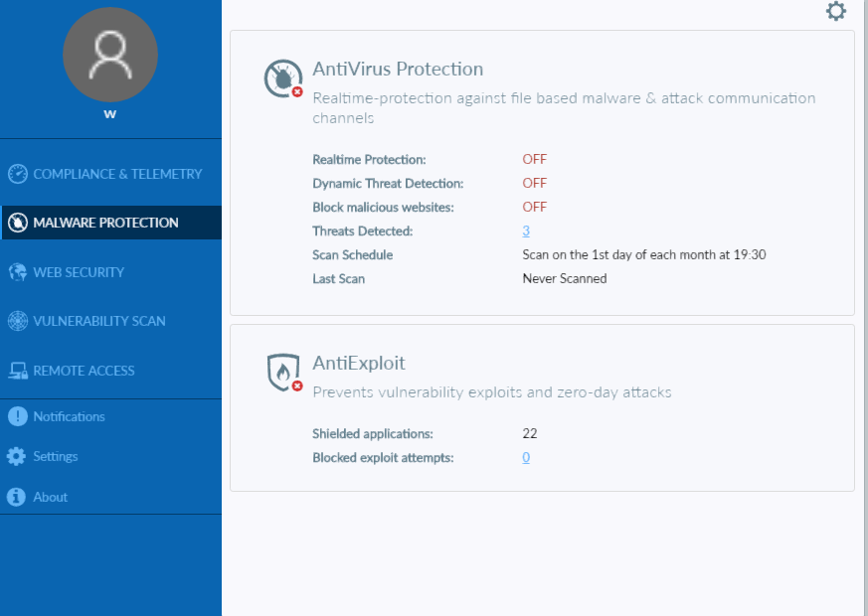Click the Web Security globe icon
Viewport: 868px width, 616px height.
click(x=17, y=272)
